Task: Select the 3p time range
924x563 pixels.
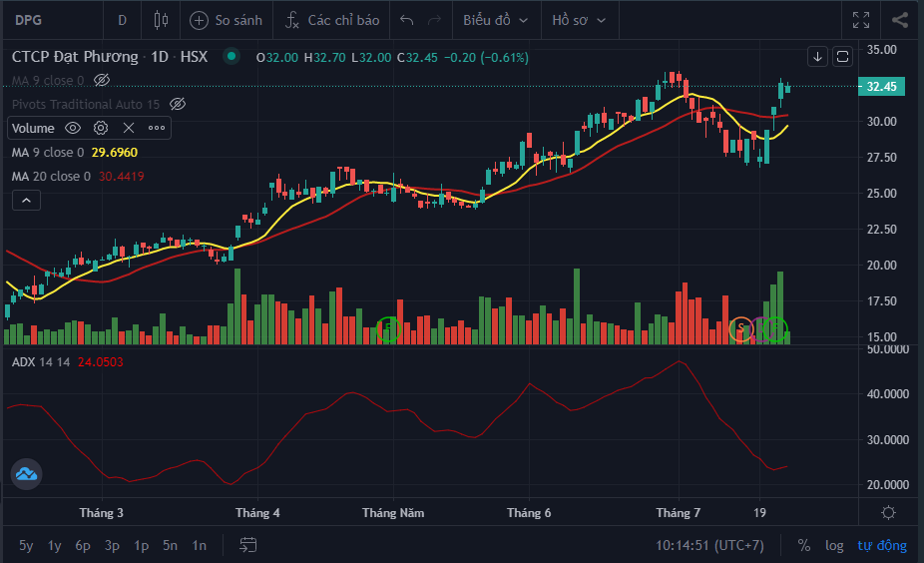Action: point(112,545)
